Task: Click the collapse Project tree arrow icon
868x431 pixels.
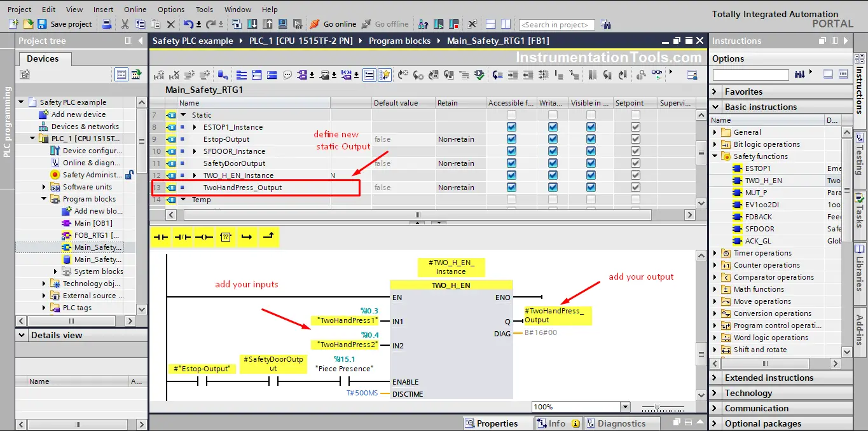Action: point(141,41)
